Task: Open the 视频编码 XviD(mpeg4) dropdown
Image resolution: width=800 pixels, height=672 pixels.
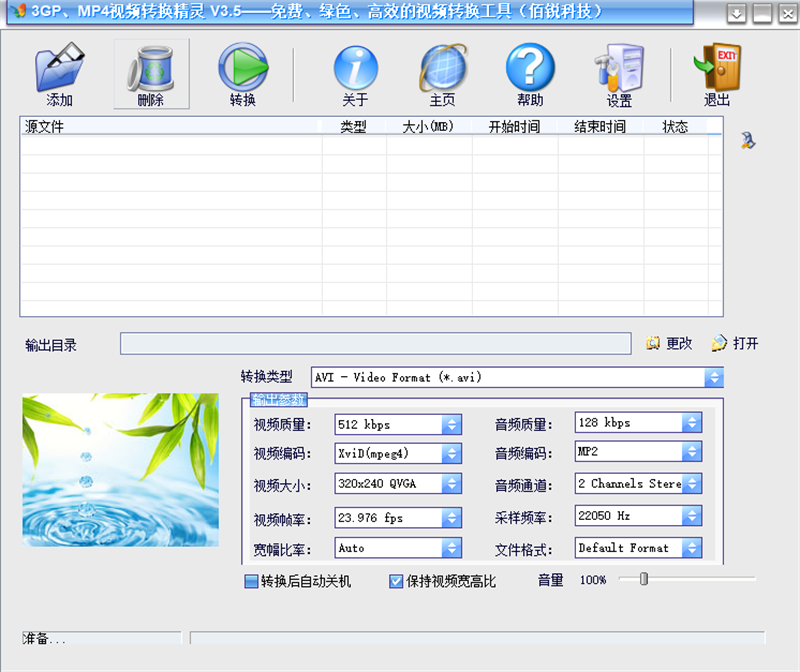Action: [x=452, y=453]
